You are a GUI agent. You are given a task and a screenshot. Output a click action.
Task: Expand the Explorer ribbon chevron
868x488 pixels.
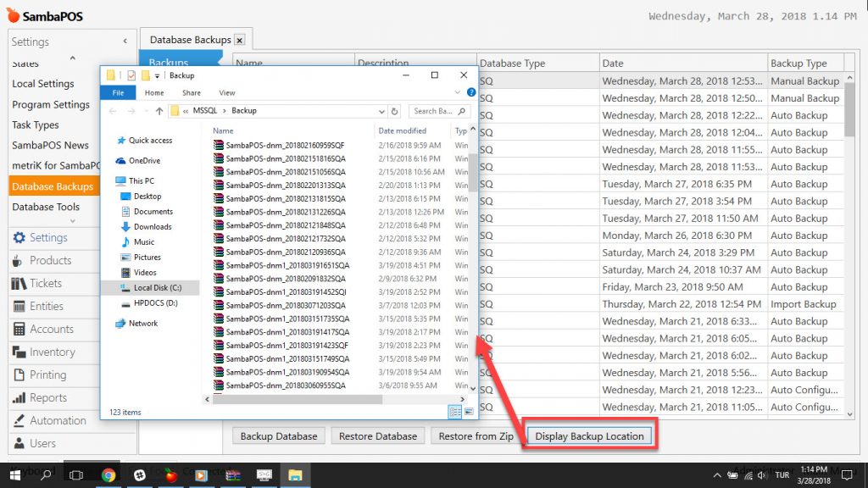point(457,92)
